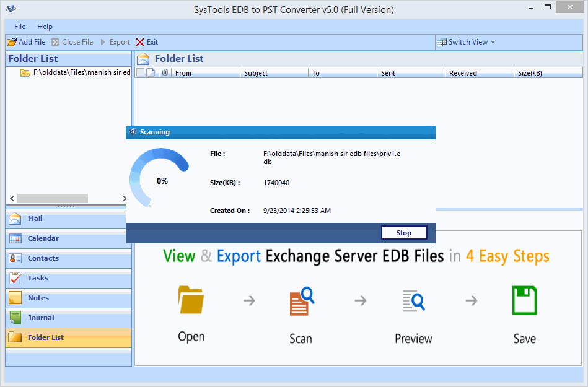This screenshot has height=387, width=588.
Task: Open the Mail navigation pane
Action: click(x=68, y=219)
